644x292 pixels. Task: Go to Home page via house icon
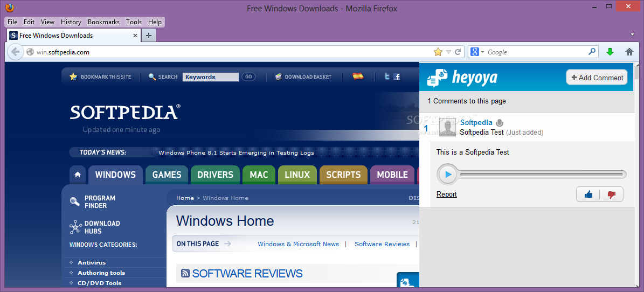click(629, 52)
